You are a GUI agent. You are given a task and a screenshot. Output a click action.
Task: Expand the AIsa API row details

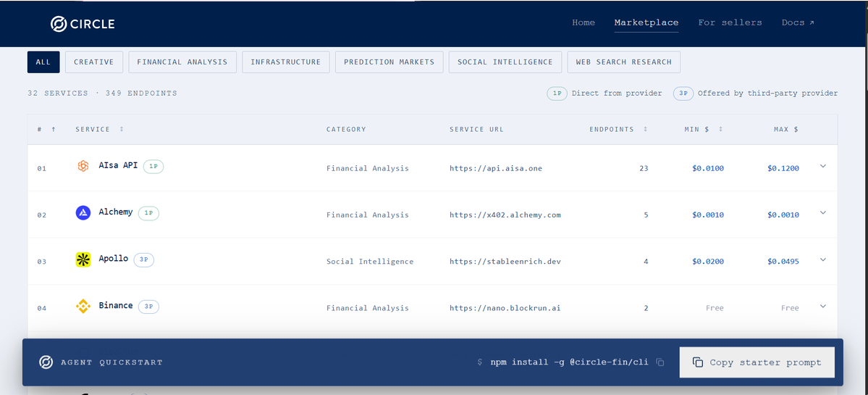pos(822,166)
